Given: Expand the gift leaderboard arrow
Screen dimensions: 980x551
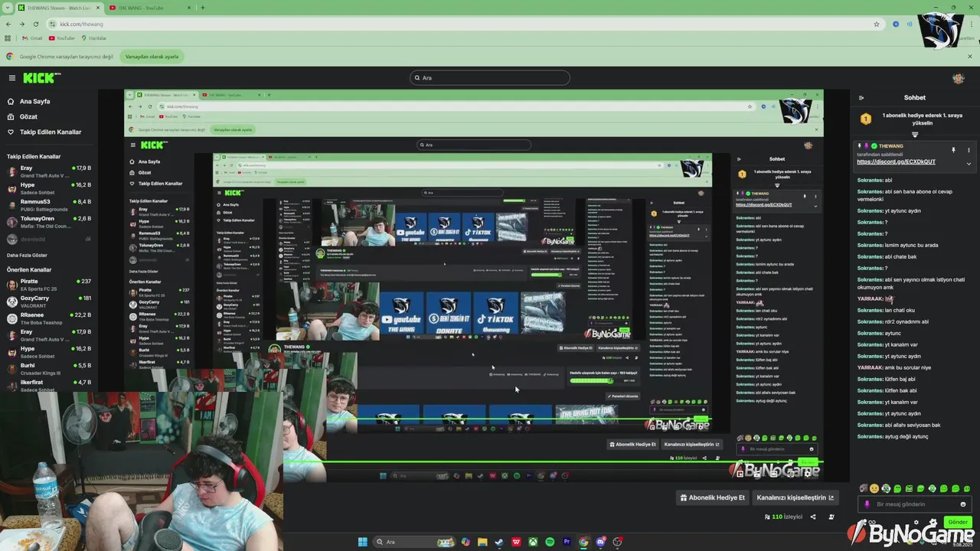Looking at the screenshot, I should 914,135.
